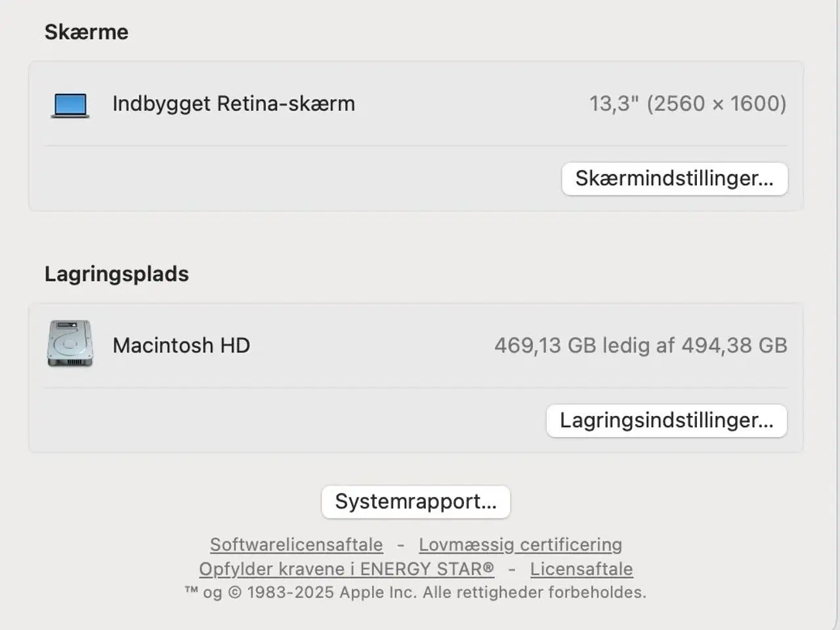
Task: Click the Macintosh HD name label
Action: (181, 345)
